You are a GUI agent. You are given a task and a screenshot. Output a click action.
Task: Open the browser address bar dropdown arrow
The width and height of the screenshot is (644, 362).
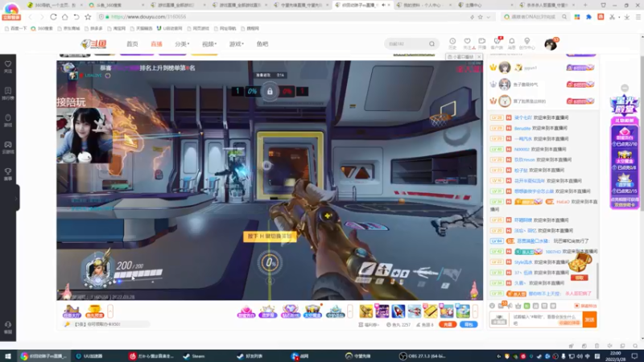(x=489, y=17)
